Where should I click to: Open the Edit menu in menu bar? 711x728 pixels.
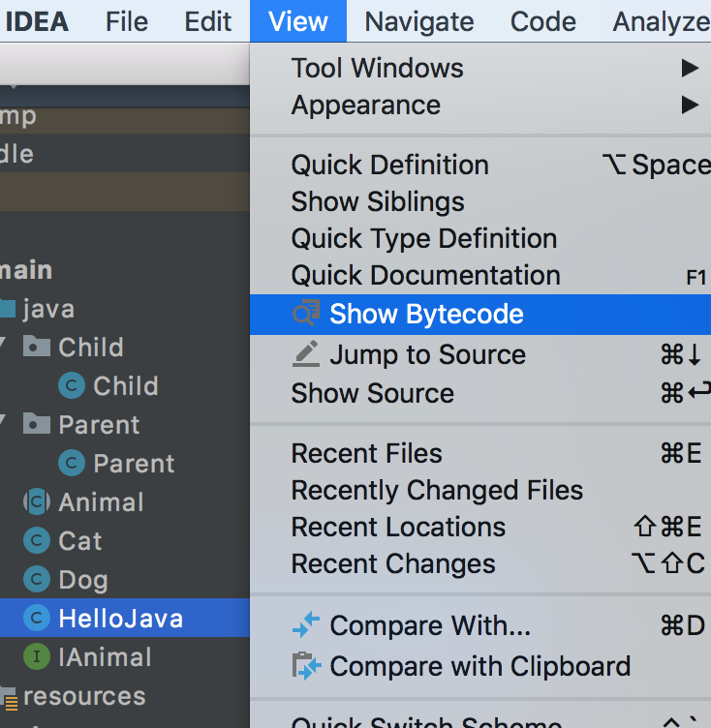[208, 21]
